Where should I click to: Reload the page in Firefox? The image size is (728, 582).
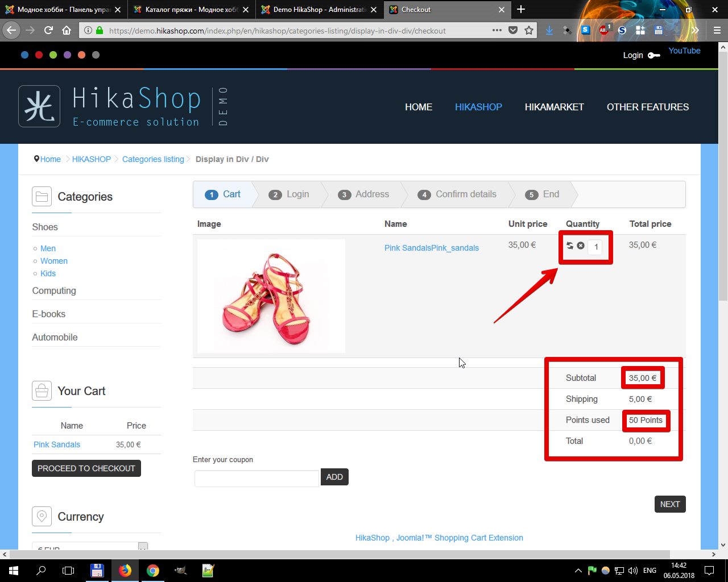pyautogui.click(x=48, y=30)
